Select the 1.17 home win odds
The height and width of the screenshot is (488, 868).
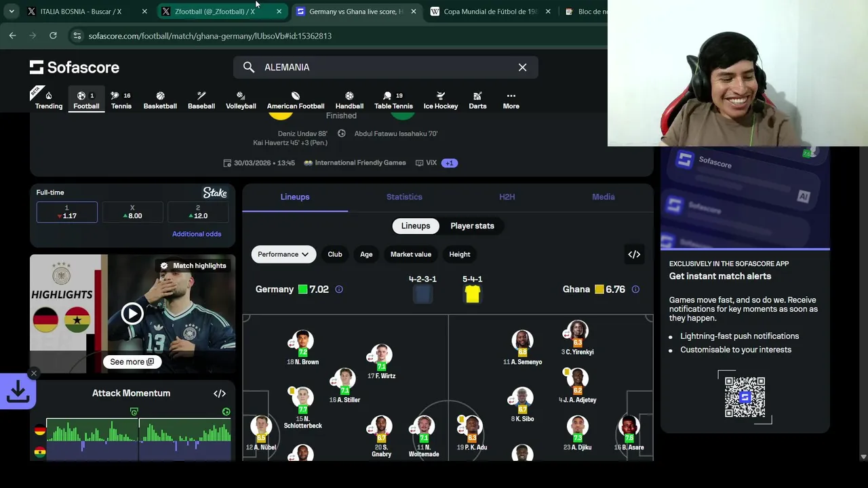(x=66, y=212)
